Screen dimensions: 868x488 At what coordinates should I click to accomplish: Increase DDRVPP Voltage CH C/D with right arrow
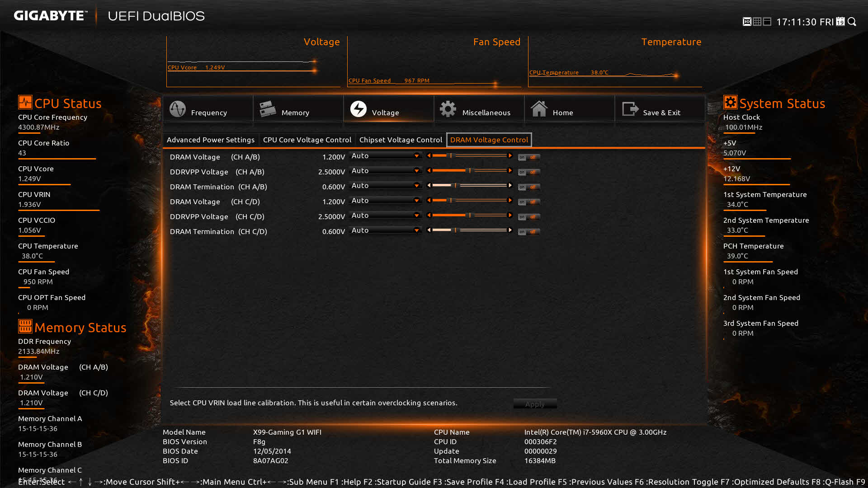pyautogui.click(x=510, y=216)
